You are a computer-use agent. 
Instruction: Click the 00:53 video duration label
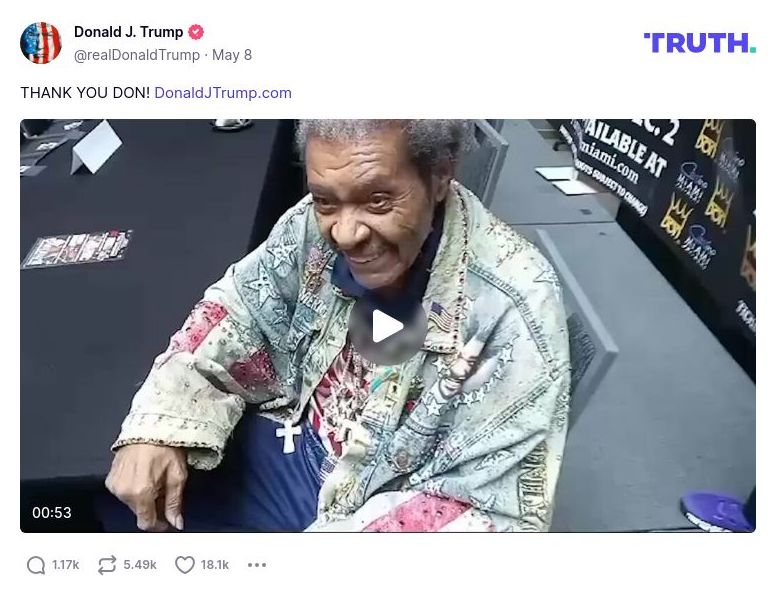coord(52,512)
